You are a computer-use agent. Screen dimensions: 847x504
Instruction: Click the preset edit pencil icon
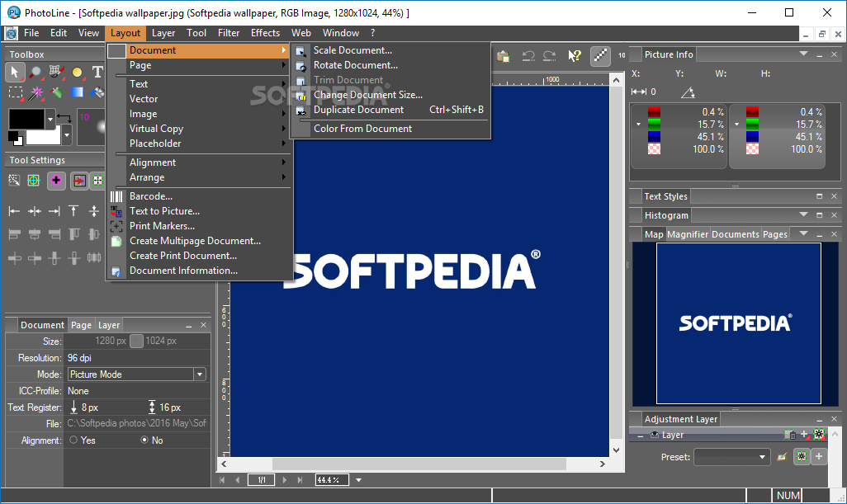(x=782, y=457)
